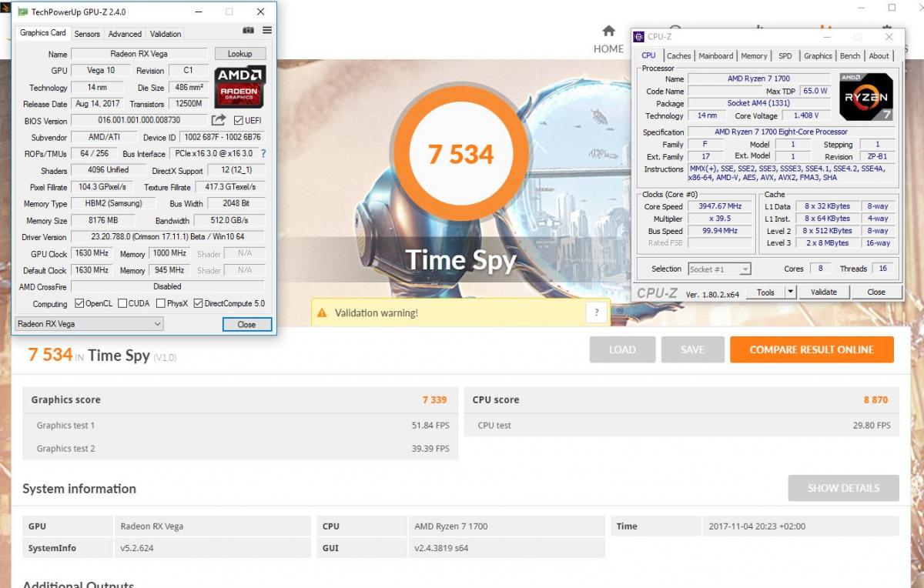Click COMPARE RESULT ONLINE button
The height and width of the screenshot is (588, 924).
[812, 349]
